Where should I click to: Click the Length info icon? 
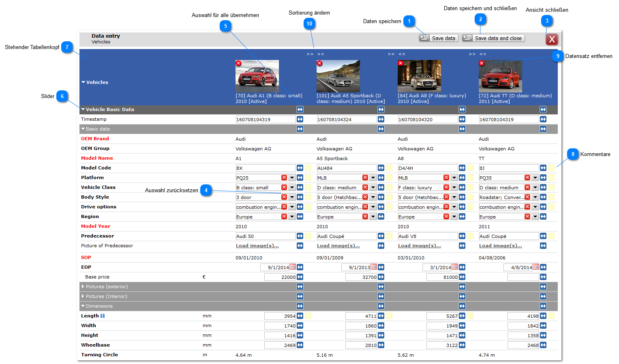pos(103,316)
